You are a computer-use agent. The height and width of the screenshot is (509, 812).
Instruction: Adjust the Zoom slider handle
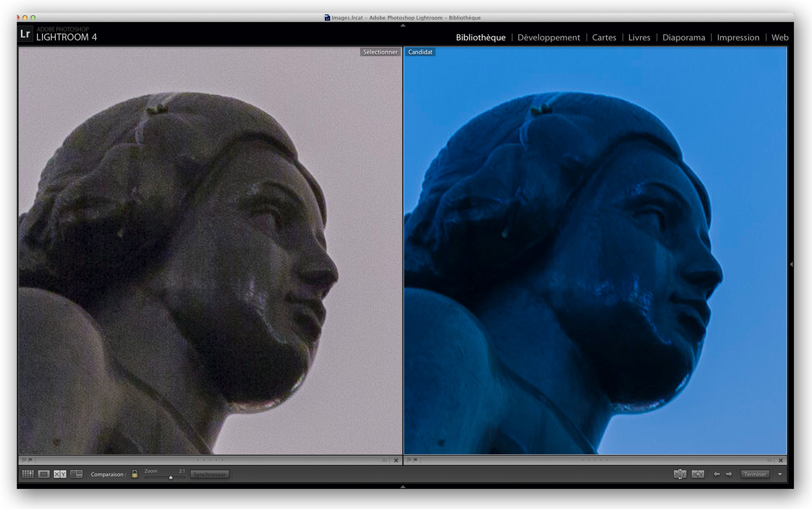pyautogui.click(x=171, y=478)
